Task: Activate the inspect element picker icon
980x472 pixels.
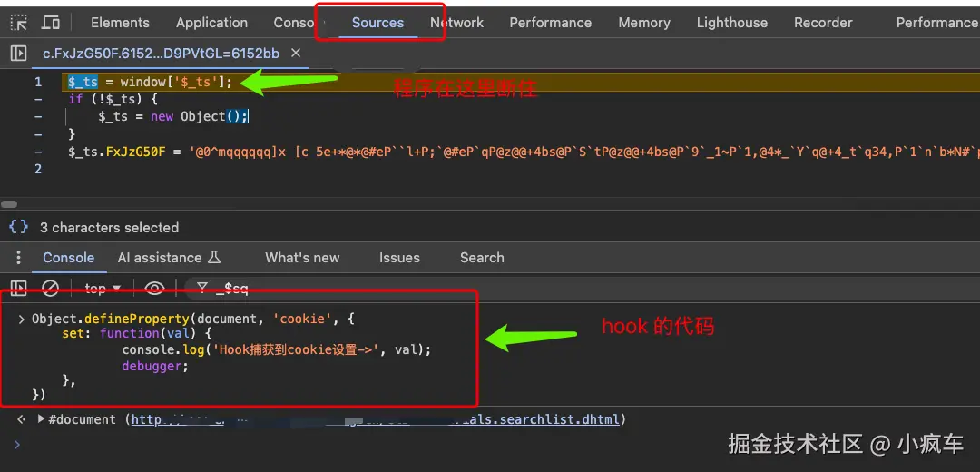Action: tap(19, 23)
